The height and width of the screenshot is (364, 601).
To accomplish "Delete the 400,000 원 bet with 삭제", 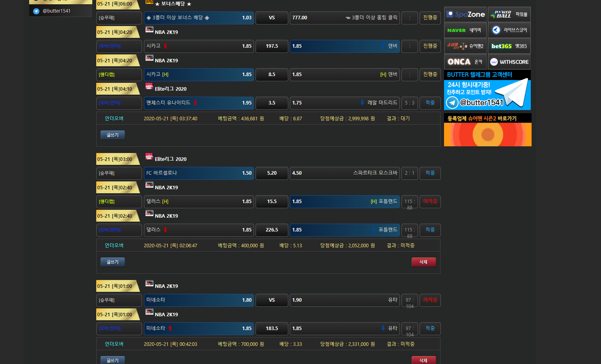I will tap(424, 262).
